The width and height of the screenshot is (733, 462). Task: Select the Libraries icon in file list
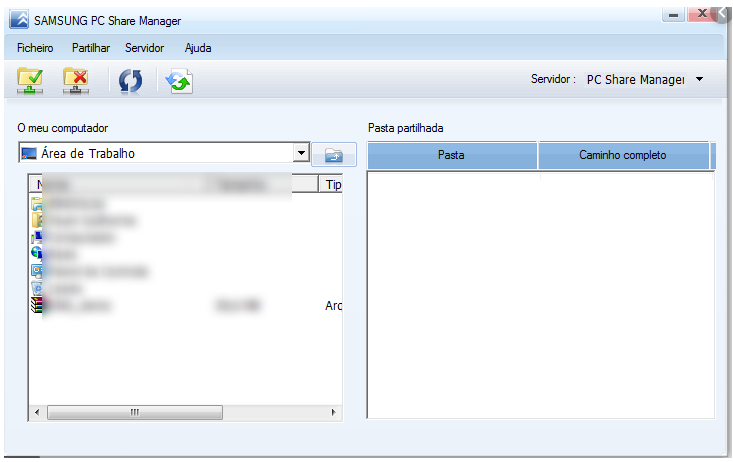[x=37, y=203]
